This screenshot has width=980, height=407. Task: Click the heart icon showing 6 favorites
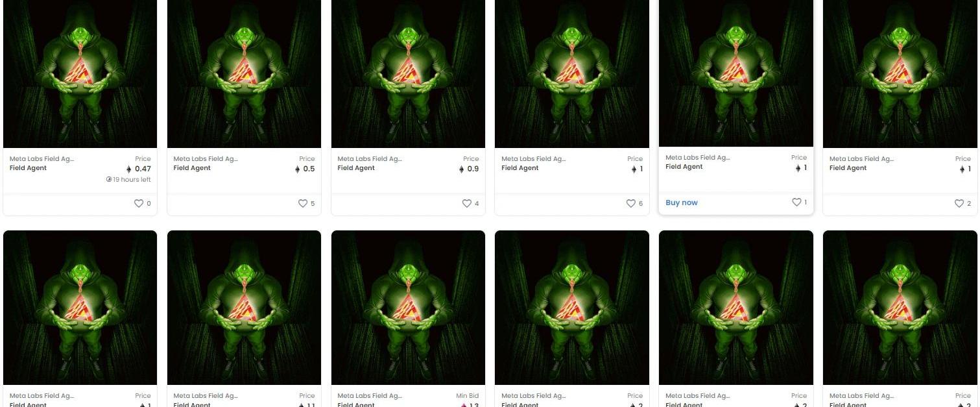pos(630,203)
